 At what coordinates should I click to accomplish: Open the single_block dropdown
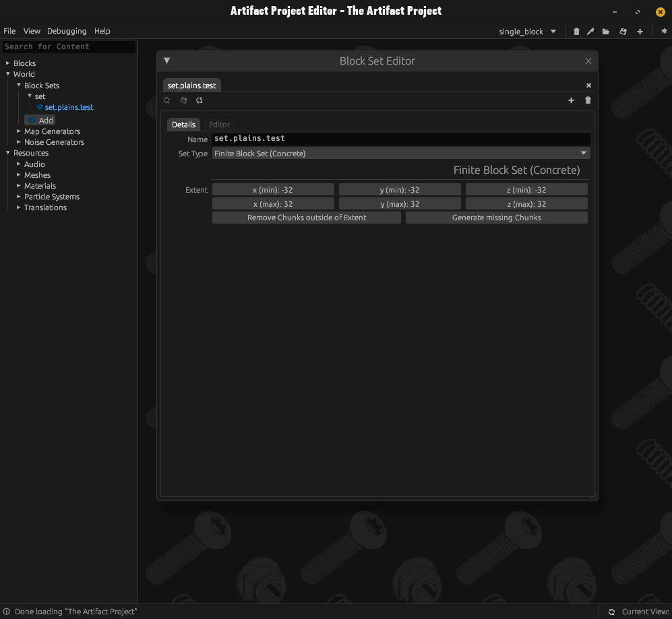pyautogui.click(x=527, y=32)
